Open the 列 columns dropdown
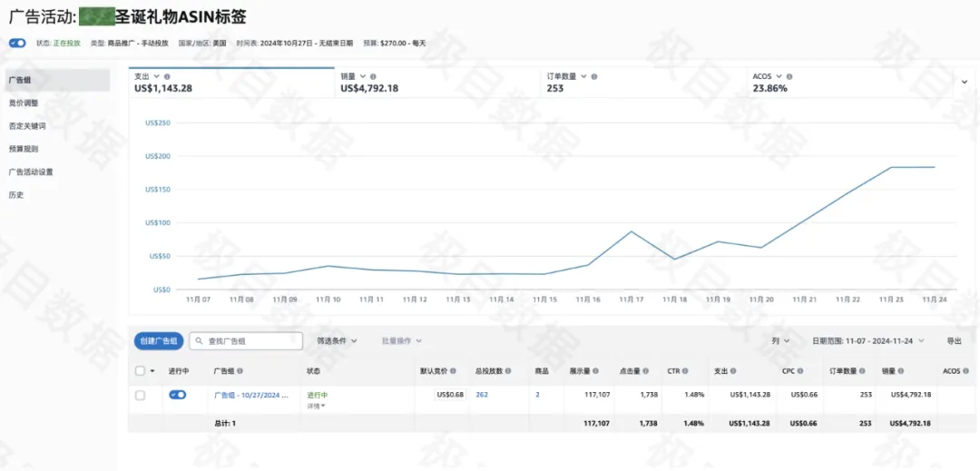The height and width of the screenshot is (471, 980). coord(780,341)
